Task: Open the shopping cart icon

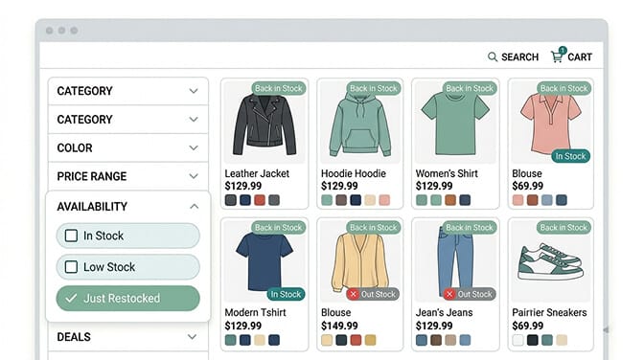Action: (558, 56)
